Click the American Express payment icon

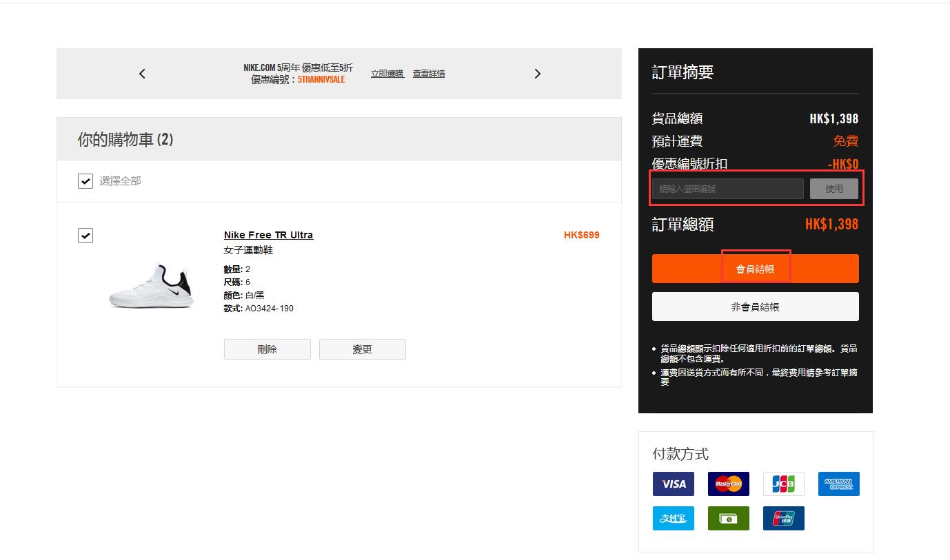838,484
